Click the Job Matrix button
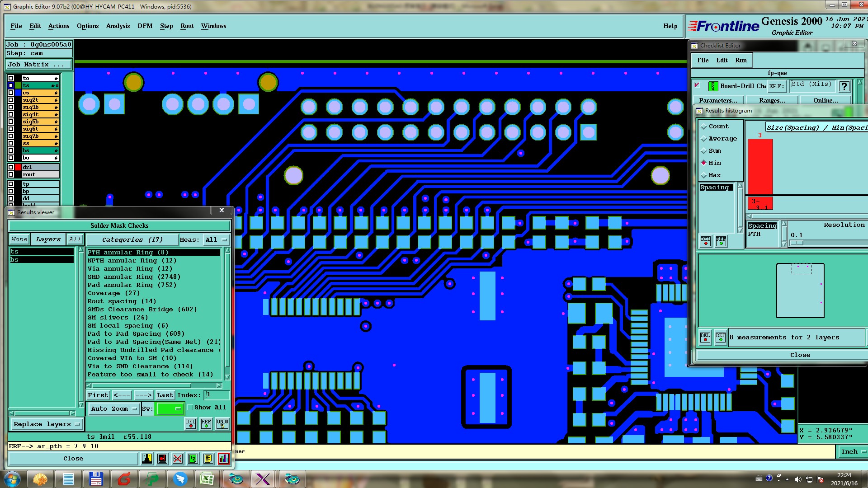The height and width of the screenshot is (488, 868). tap(39, 65)
